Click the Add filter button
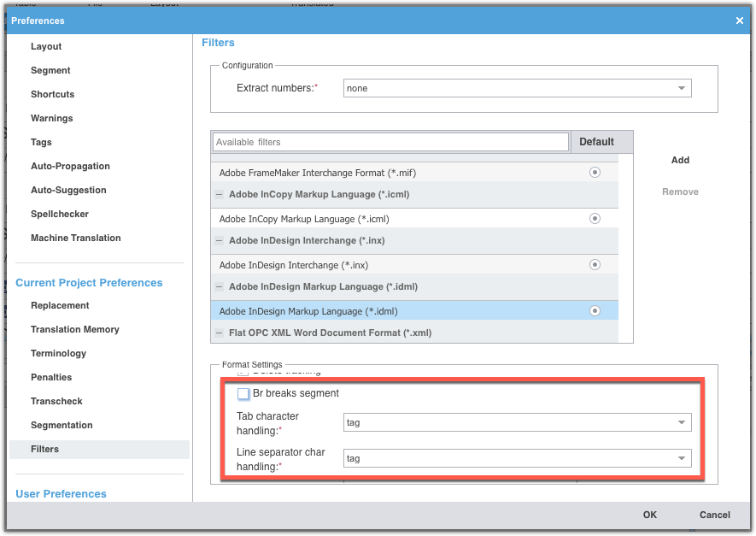This screenshot has height=536, width=756. click(680, 160)
